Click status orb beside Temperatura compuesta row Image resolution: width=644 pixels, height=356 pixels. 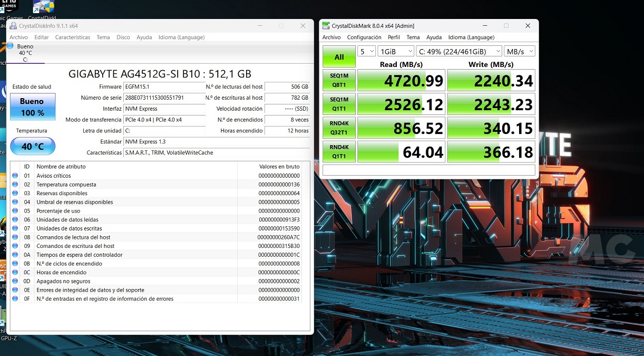click(x=15, y=185)
